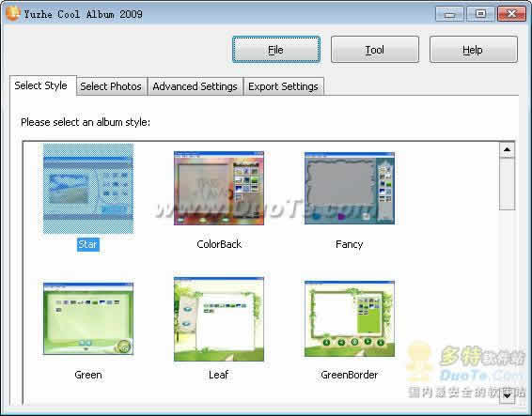Open the File menu button
The width and height of the screenshot is (532, 416).
point(276,50)
